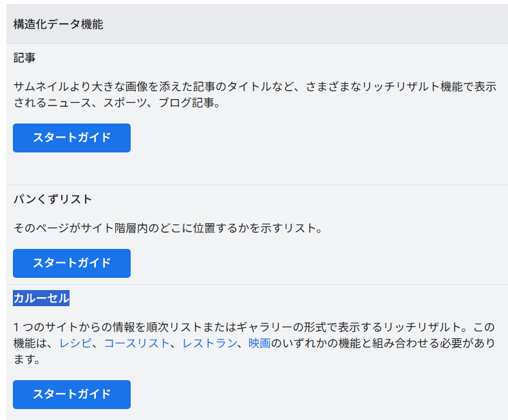Click the パンくずリスト description sentence

point(167,228)
